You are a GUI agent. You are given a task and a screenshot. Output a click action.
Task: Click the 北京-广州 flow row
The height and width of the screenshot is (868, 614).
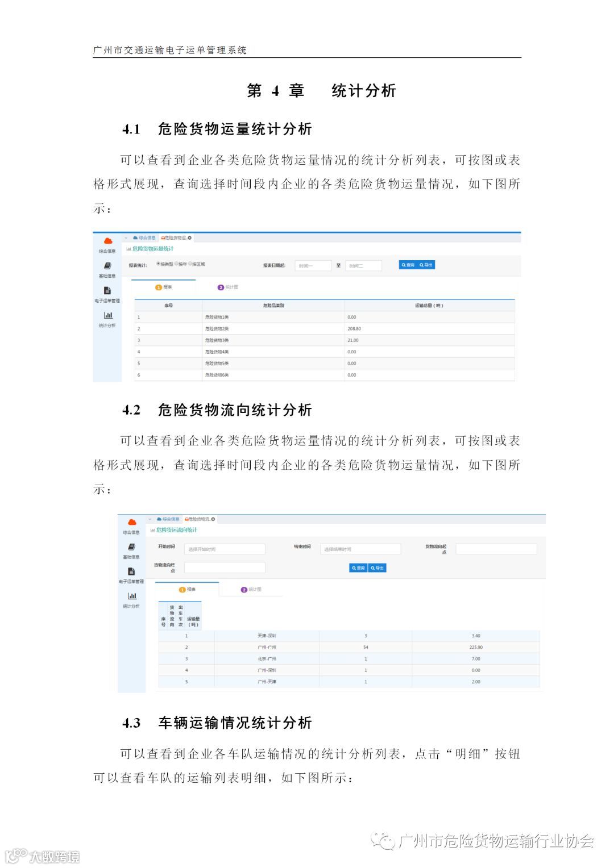point(349,659)
